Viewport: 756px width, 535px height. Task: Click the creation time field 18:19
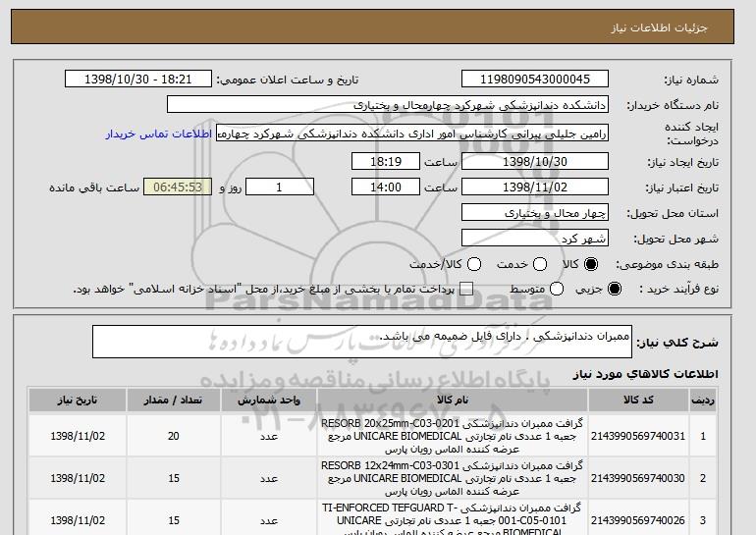[386, 161]
